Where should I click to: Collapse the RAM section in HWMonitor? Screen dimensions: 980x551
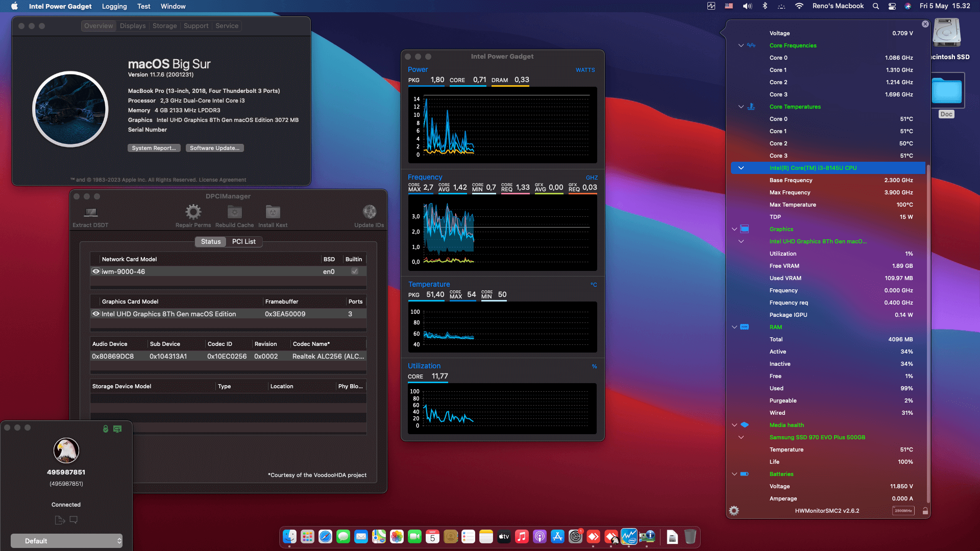coord(734,327)
